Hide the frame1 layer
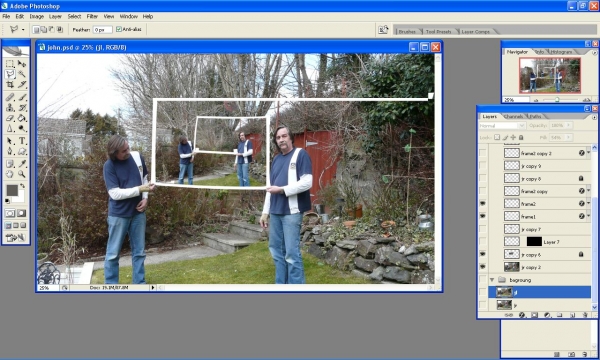The image size is (600, 360). pos(483,216)
